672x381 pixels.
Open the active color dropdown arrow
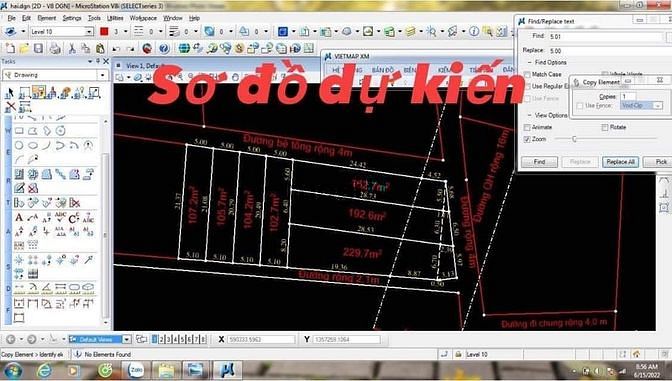coord(126,31)
